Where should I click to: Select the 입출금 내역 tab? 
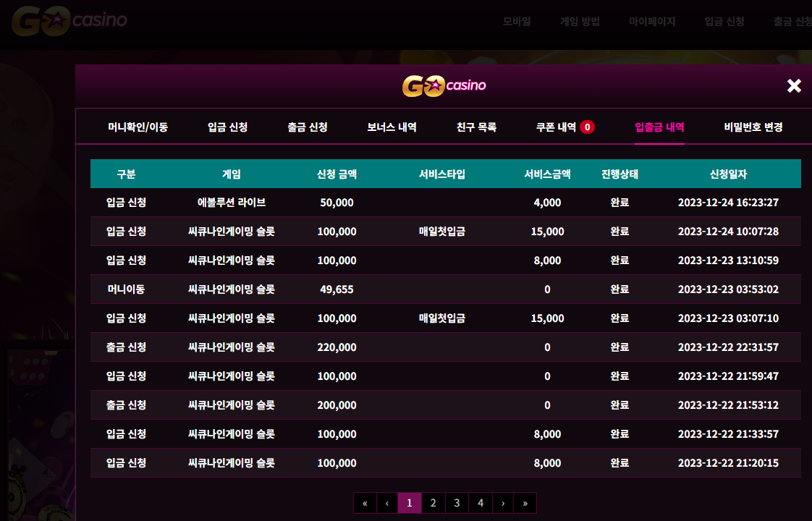(660, 127)
